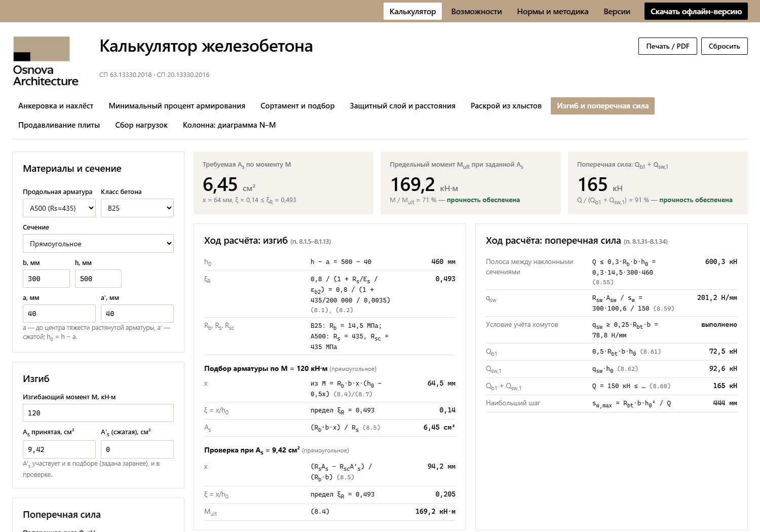Go to Возможности in the top navigation

coord(476,11)
